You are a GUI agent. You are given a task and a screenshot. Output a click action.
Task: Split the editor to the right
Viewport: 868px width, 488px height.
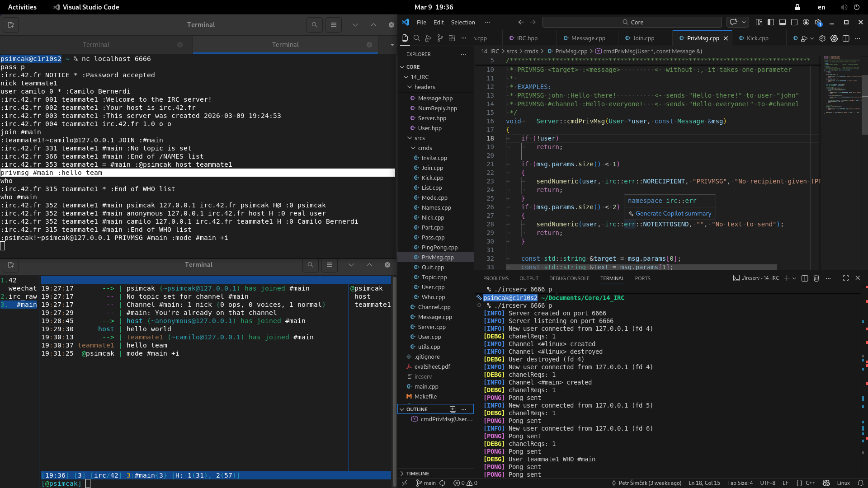pos(846,38)
